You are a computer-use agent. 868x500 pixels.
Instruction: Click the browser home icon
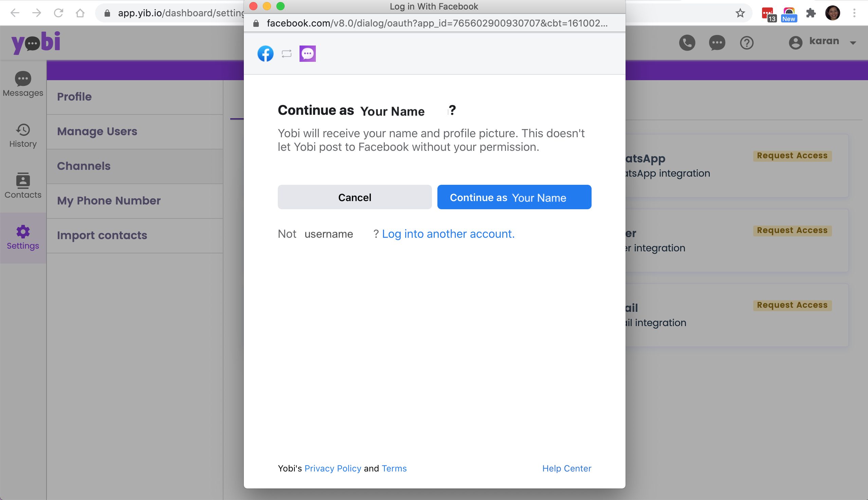[80, 13]
